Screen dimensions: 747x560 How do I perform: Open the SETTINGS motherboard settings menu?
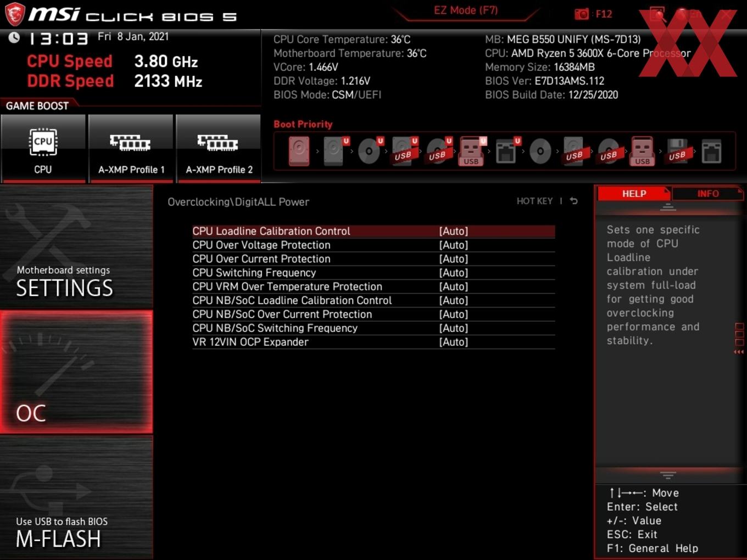76,247
